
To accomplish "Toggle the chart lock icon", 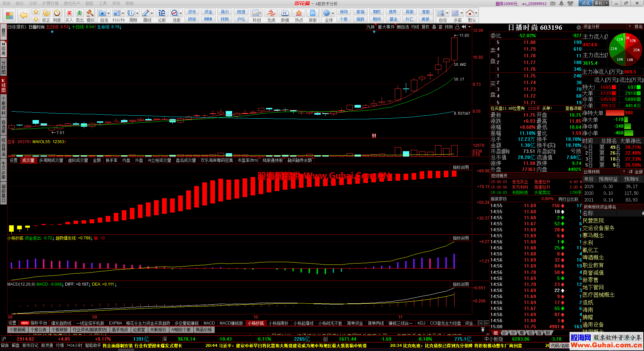I will [457, 27].
